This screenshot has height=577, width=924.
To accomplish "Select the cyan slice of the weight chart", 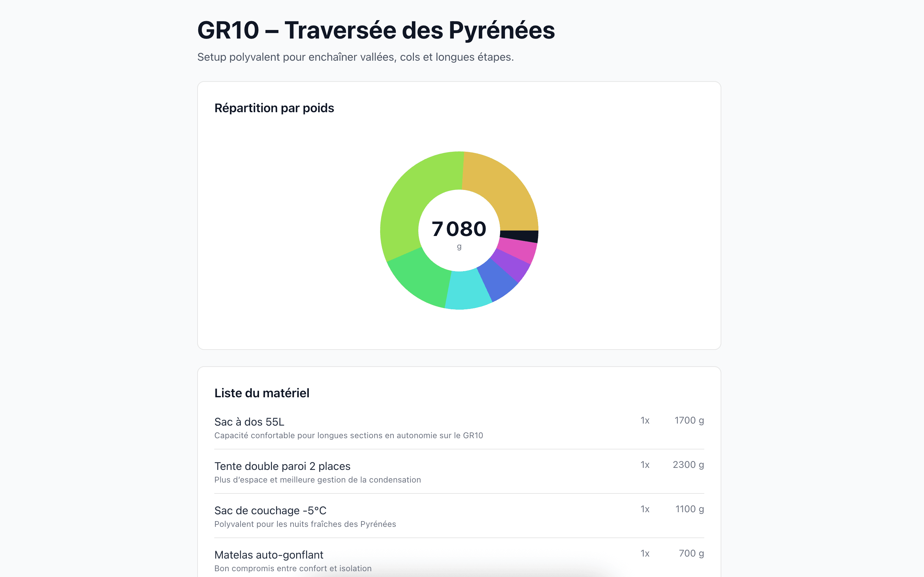I will tap(468, 290).
